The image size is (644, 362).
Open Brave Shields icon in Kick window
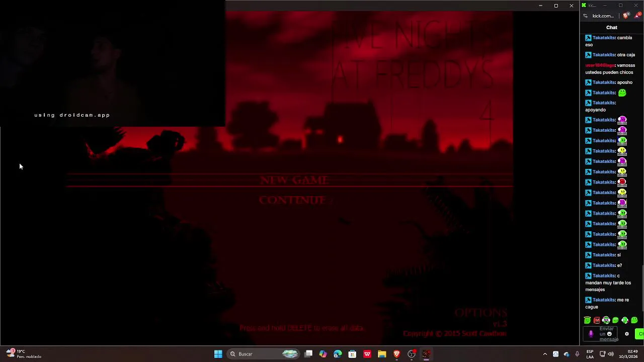(x=626, y=16)
